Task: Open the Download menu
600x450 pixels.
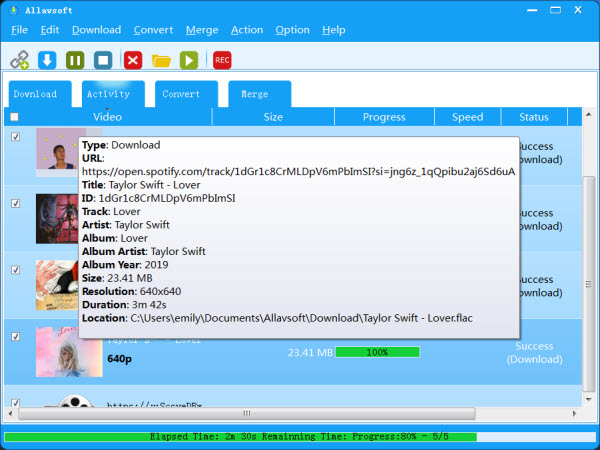Action: tap(96, 30)
